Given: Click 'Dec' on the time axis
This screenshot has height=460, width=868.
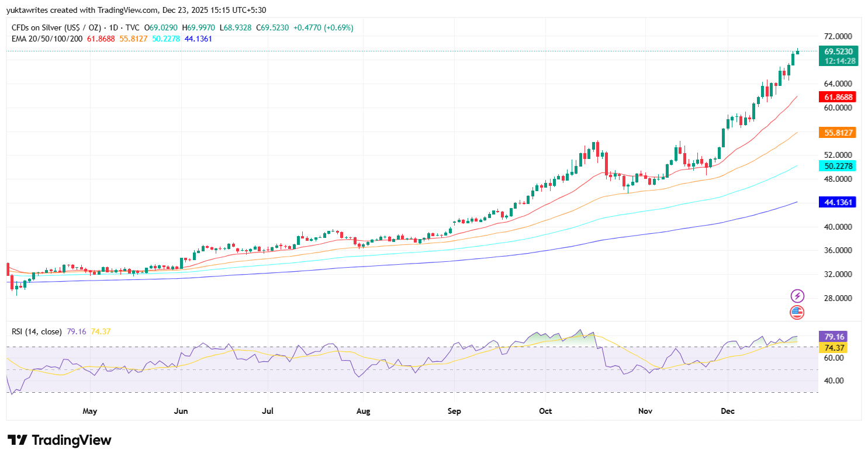Looking at the screenshot, I should (x=728, y=411).
